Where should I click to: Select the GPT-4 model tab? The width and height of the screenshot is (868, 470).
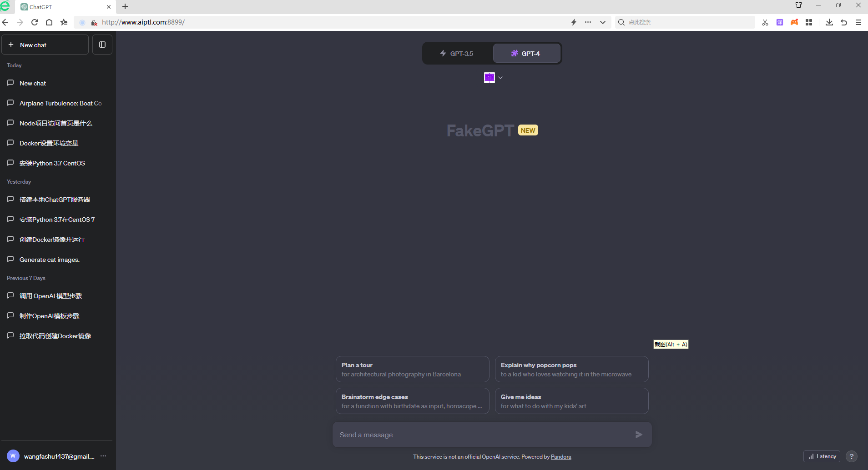click(x=526, y=53)
